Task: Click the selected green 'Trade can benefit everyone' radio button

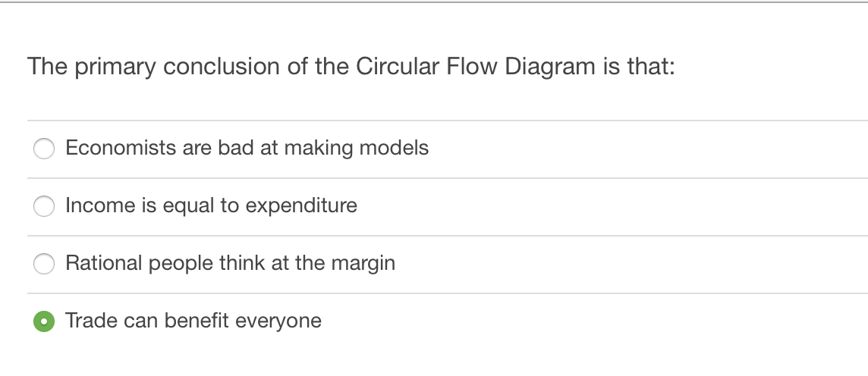Action: [x=44, y=321]
